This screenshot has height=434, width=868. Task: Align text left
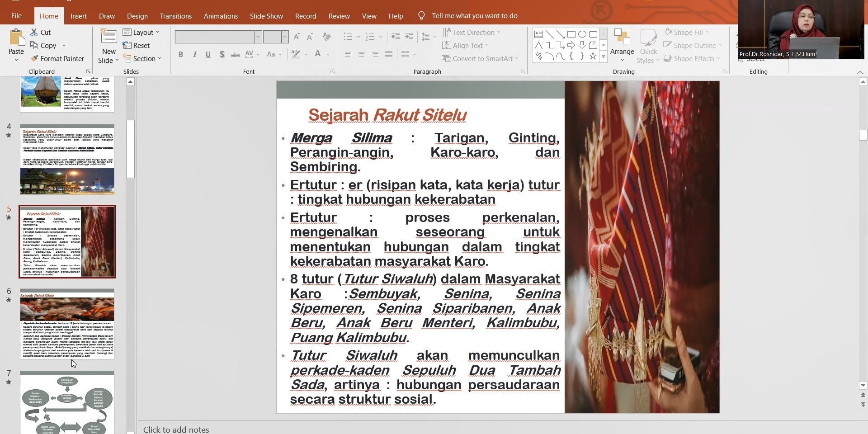(348, 54)
